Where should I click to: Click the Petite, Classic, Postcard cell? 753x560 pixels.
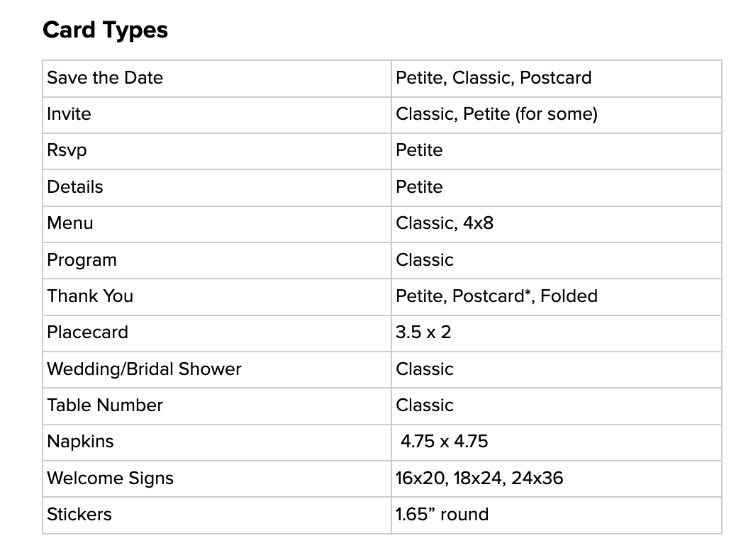493,78
